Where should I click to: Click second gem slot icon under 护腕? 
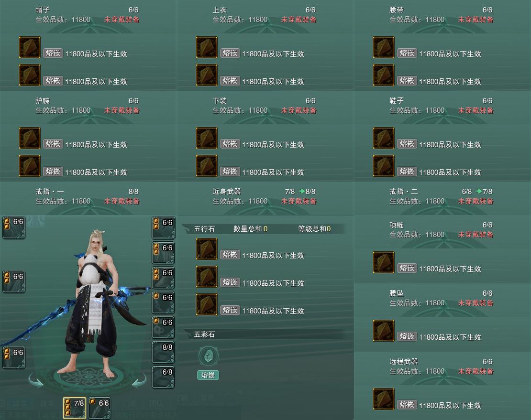(x=30, y=166)
